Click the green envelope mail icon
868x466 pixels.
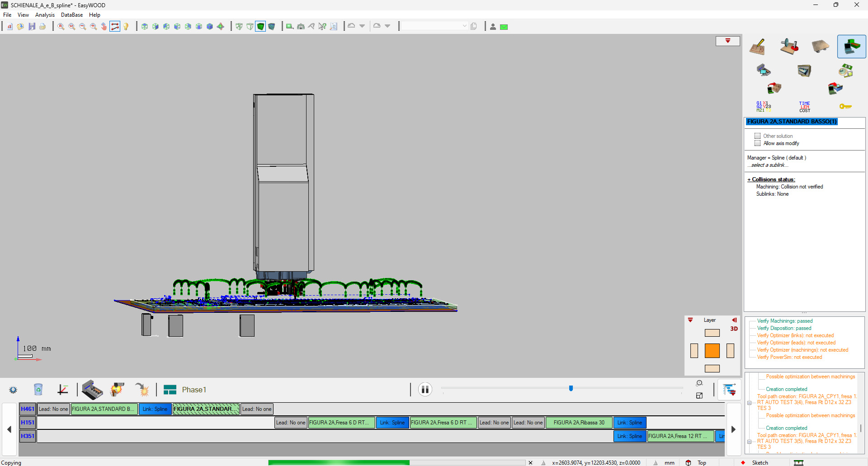(x=504, y=27)
